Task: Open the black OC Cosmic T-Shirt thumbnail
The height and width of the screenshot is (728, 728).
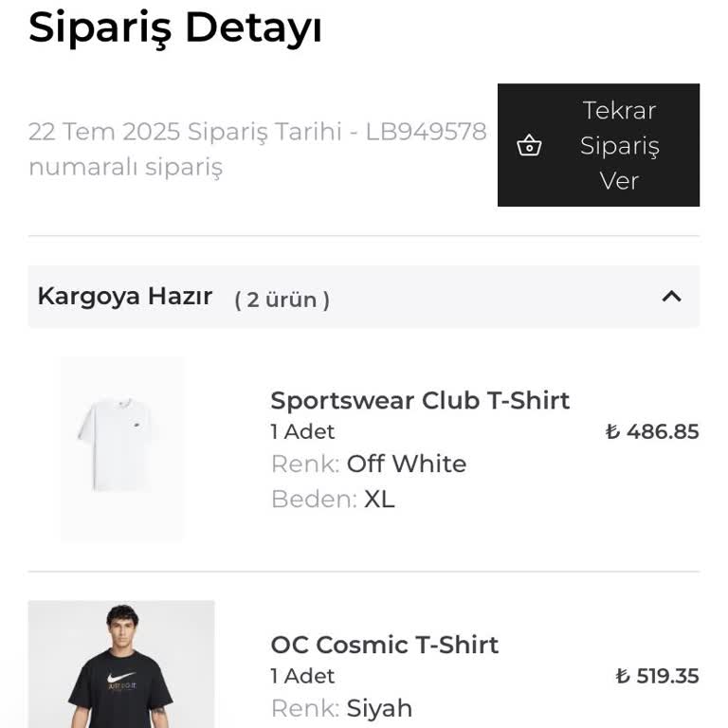Action: (x=121, y=664)
